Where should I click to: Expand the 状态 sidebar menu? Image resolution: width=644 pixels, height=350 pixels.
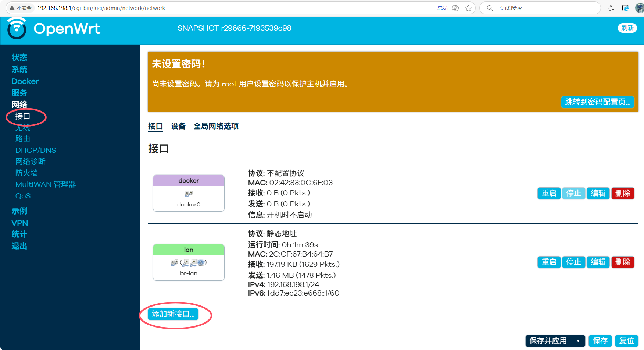(19, 57)
